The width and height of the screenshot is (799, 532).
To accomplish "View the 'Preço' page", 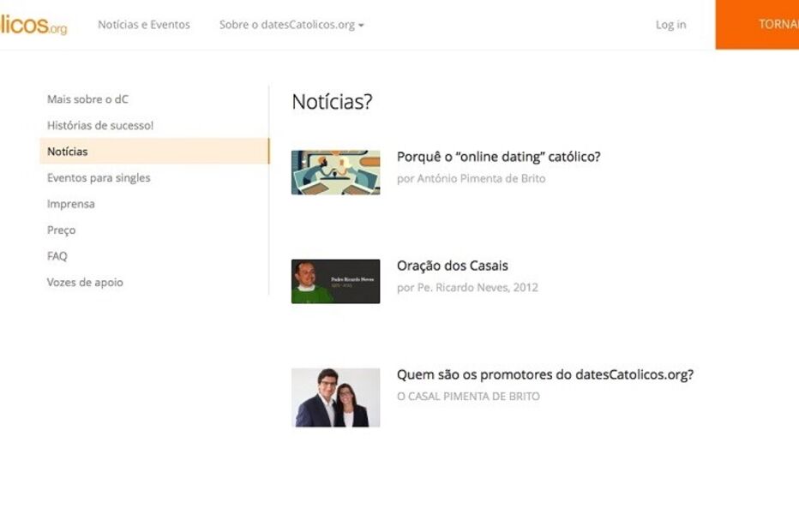I will point(61,230).
